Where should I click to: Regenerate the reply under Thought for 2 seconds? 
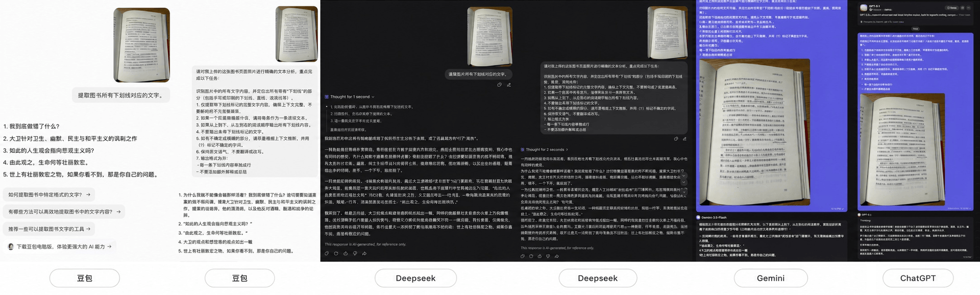[x=531, y=256]
